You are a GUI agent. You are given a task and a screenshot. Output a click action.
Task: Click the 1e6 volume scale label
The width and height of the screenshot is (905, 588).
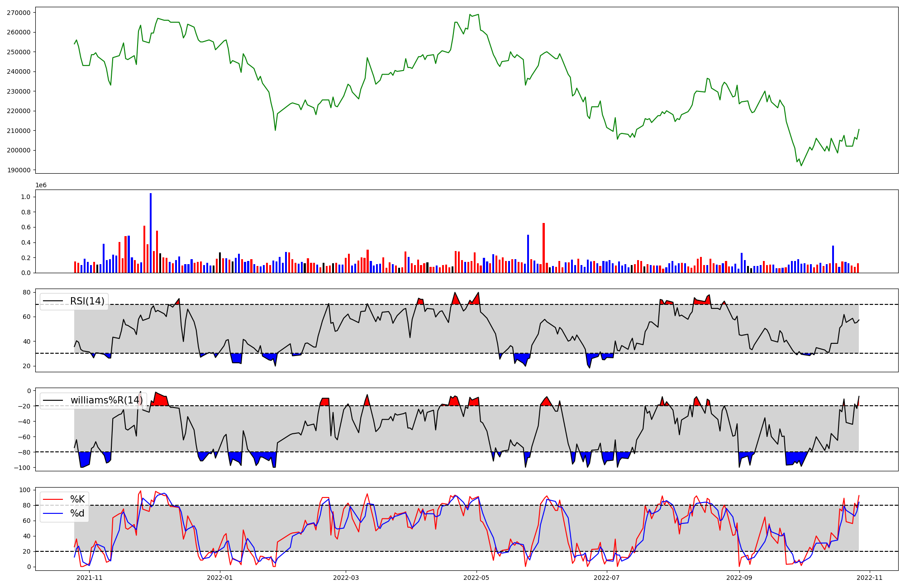(41, 185)
